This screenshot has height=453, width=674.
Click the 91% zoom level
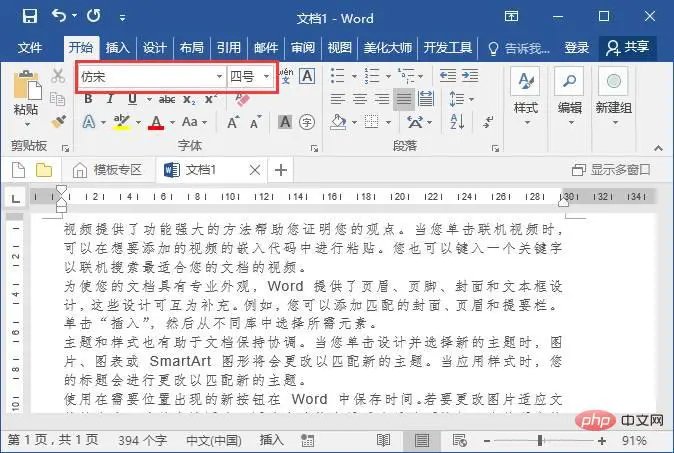pos(634,441)
